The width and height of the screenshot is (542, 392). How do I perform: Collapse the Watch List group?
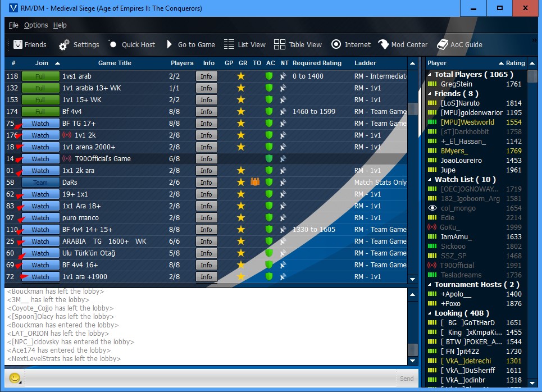[x=430, y=180]
